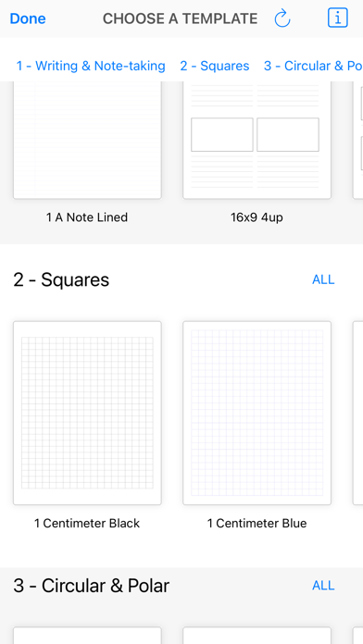The width and height of the screenshot is (363, 644).
Task: Select partially visible template right of 16x9 4up
Action: point(358,140)
